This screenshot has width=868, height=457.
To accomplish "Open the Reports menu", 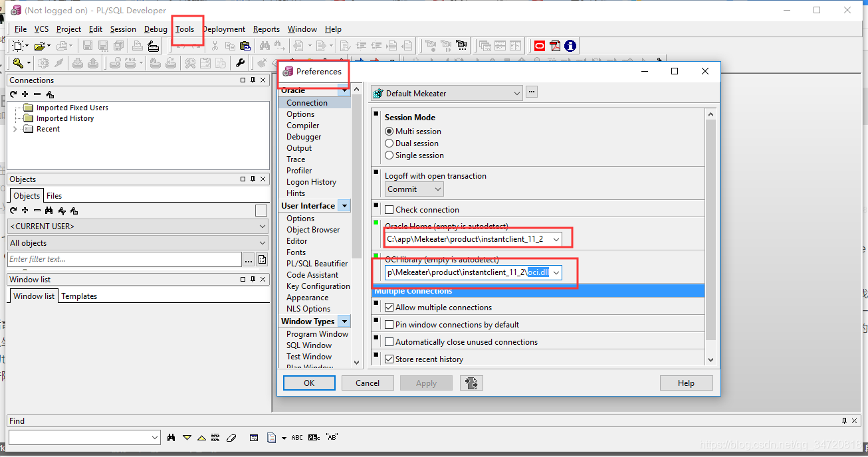I will (267, 29).
